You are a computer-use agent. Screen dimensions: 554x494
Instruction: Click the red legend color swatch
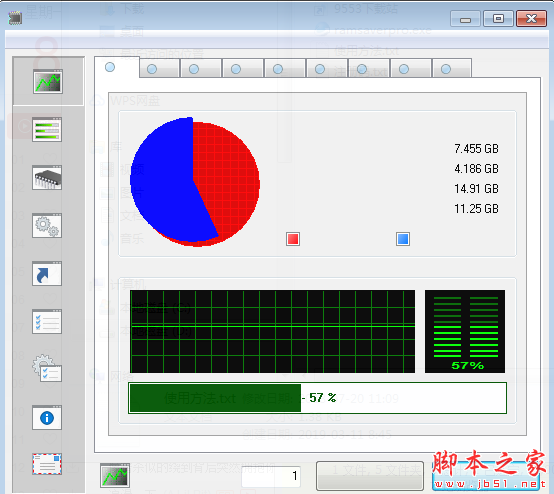(293, 239)
